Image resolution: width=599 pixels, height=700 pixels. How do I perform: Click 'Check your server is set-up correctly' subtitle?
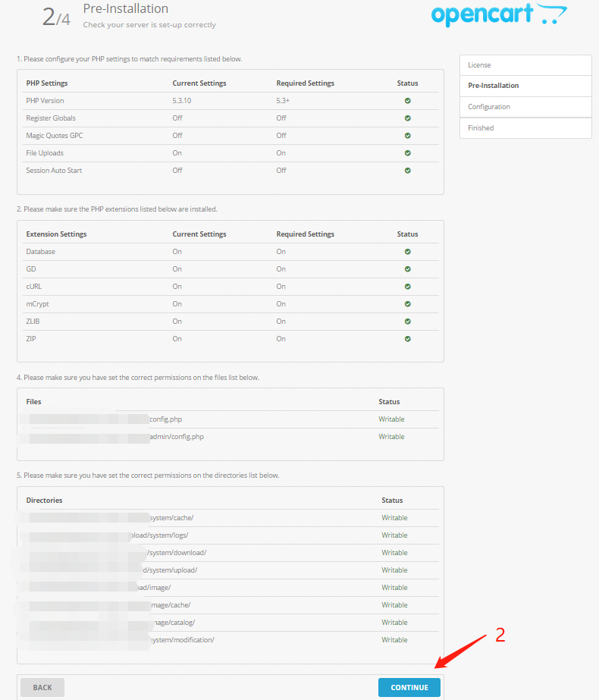click(149, 25)
